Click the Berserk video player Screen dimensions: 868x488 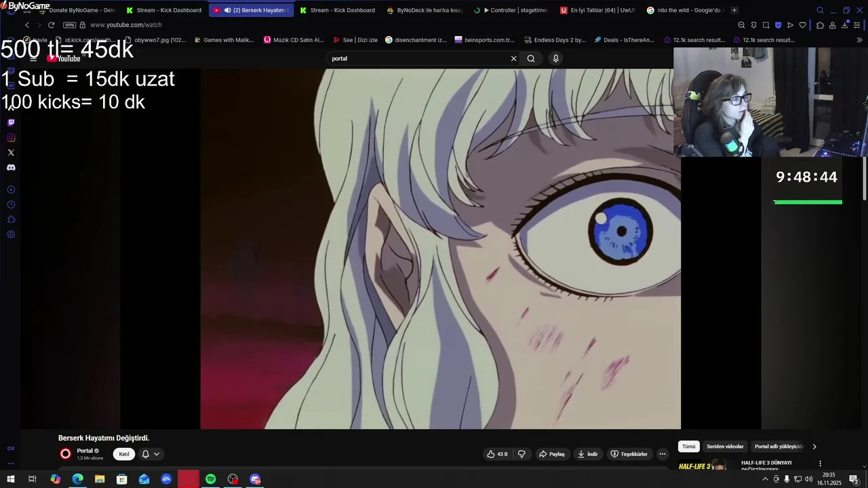click(440, 249)
